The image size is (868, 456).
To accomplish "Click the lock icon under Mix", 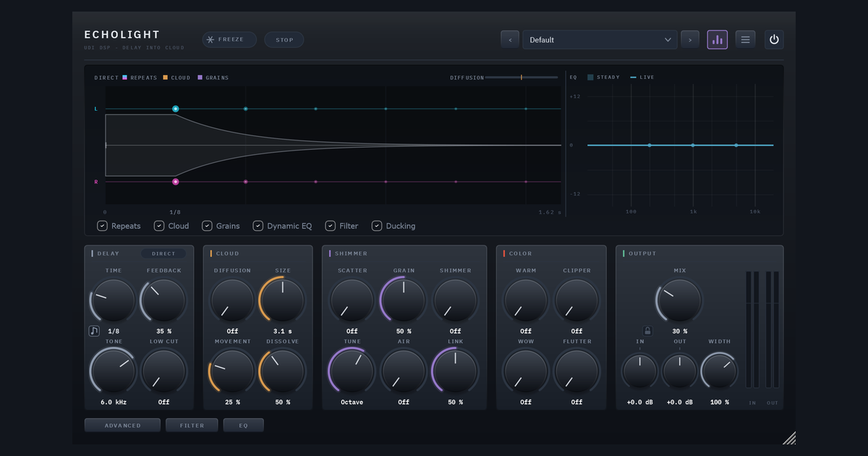I will pos(647,331).
